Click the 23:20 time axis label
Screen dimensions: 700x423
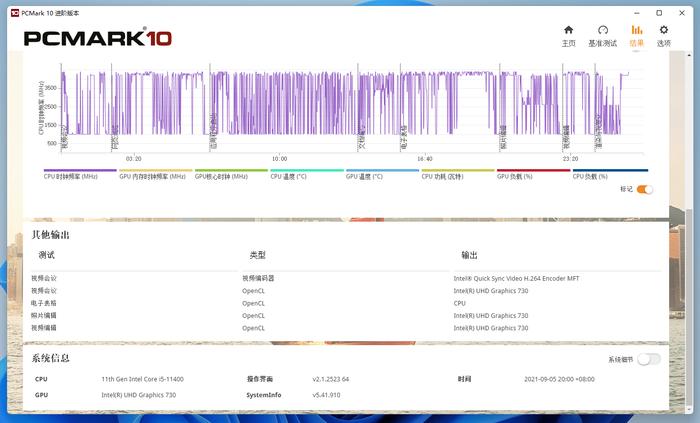click(570, 159)
